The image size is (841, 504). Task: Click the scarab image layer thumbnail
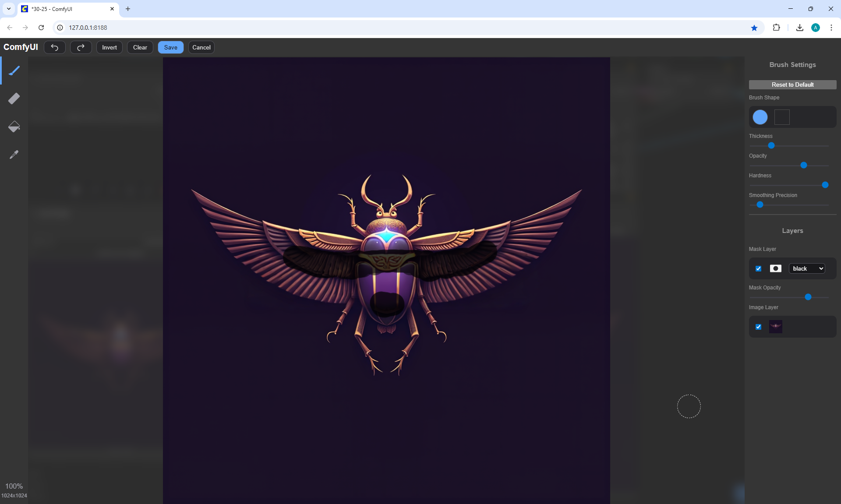pyautogui.click(x=775, y=327)
